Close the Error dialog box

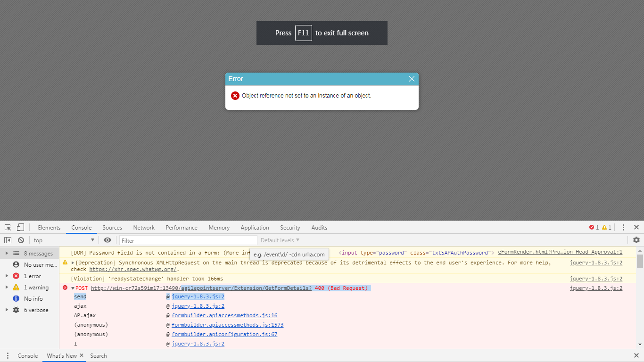[412, 79]
